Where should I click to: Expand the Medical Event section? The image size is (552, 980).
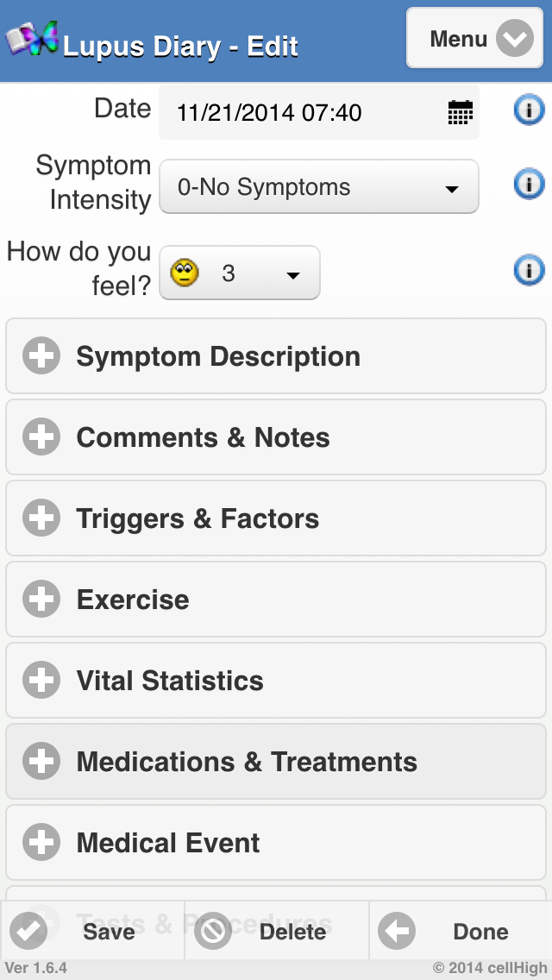coord(276,843)
